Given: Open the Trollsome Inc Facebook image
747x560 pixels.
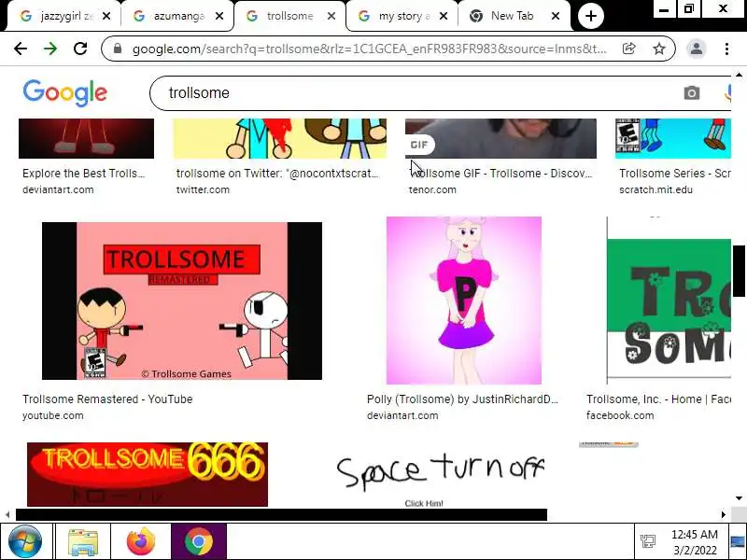Looking at the screenshot, I should tap(669, 301).
